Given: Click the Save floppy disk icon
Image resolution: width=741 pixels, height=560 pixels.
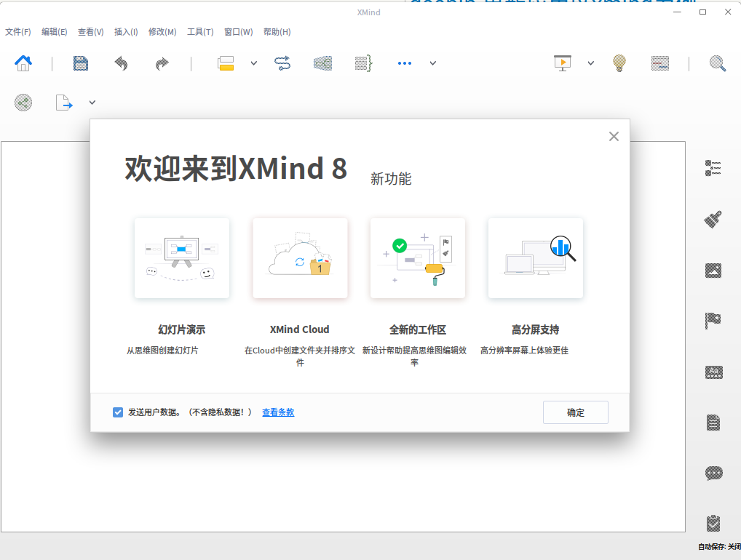Looking at the screenshot, I should (80, 63).
